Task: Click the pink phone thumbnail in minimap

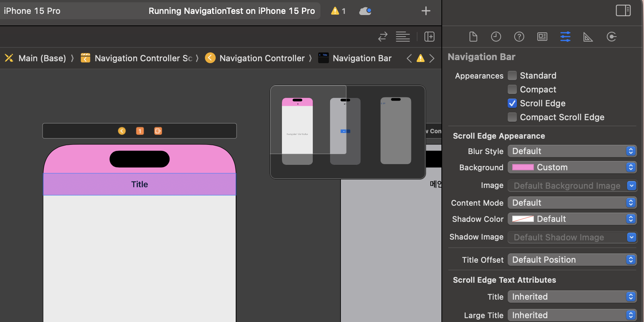Action: point(297,131)
